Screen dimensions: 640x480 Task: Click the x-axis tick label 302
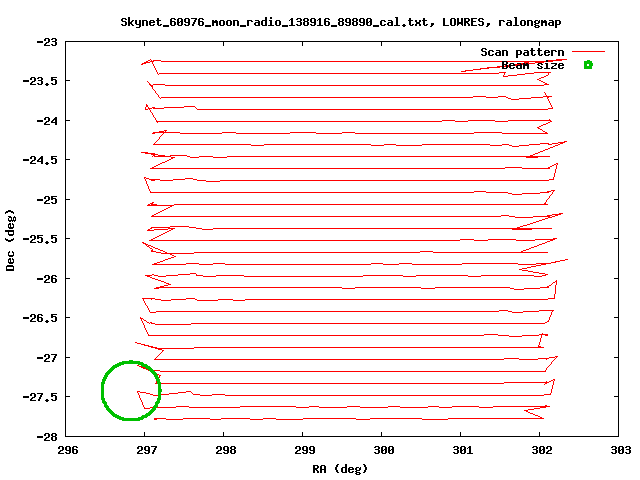541,449
